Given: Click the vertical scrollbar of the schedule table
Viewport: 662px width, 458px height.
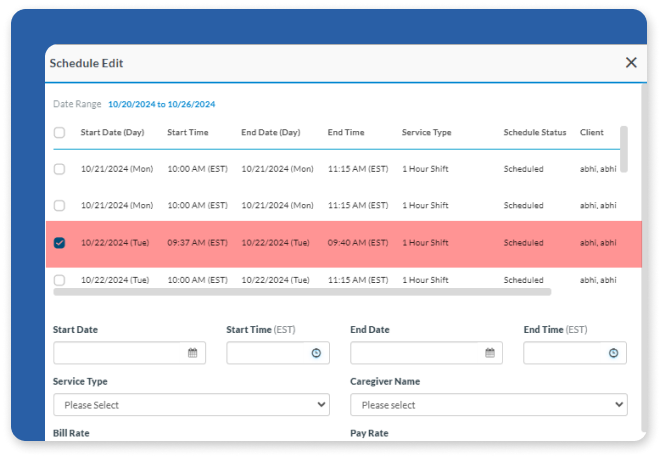Looking at the screenshot, I should 624,148.
